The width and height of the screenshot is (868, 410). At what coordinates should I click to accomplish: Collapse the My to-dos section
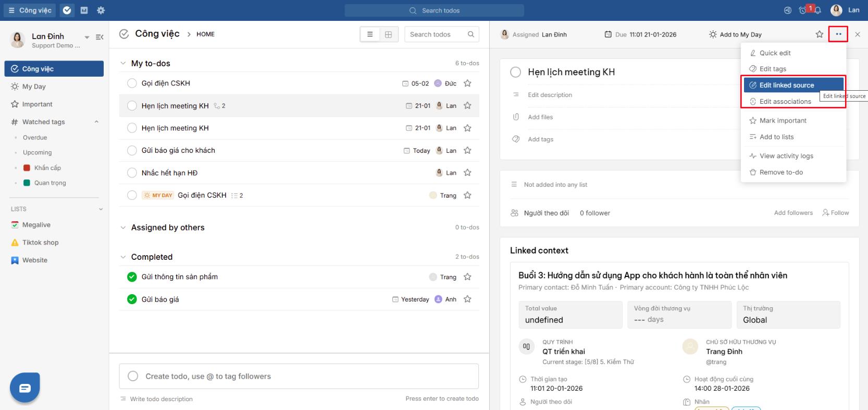123,63
